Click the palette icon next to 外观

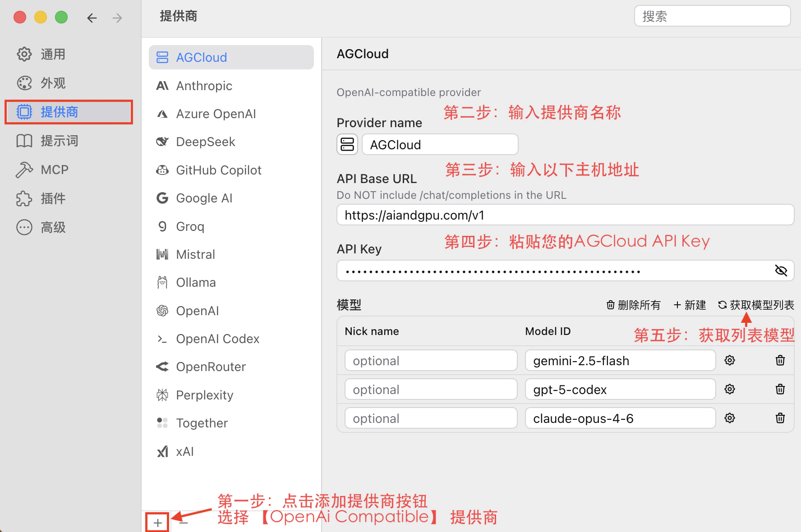(x=24, y=83)
